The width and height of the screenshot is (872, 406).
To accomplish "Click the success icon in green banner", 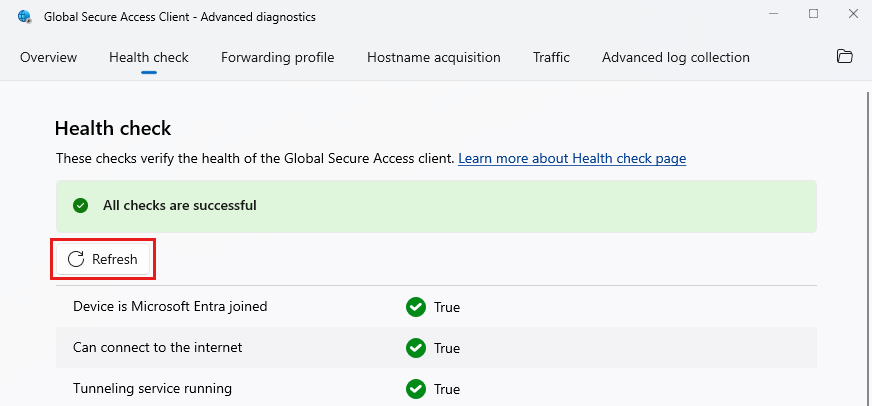I will tap(81, 206).
